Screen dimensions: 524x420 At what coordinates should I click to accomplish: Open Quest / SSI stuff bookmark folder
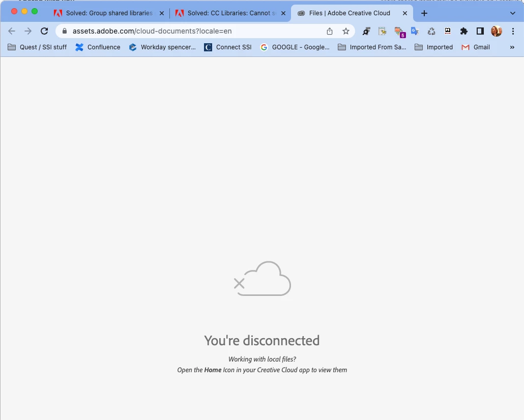click(37, 47)
